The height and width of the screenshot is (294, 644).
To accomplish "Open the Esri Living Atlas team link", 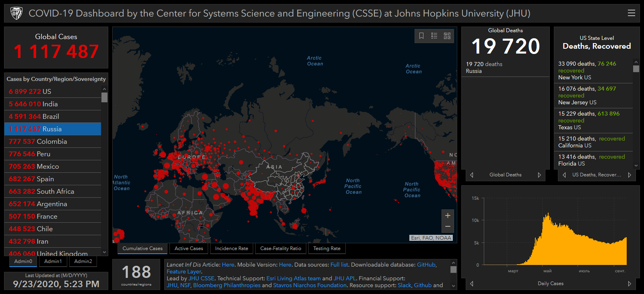I will point(293,278).
